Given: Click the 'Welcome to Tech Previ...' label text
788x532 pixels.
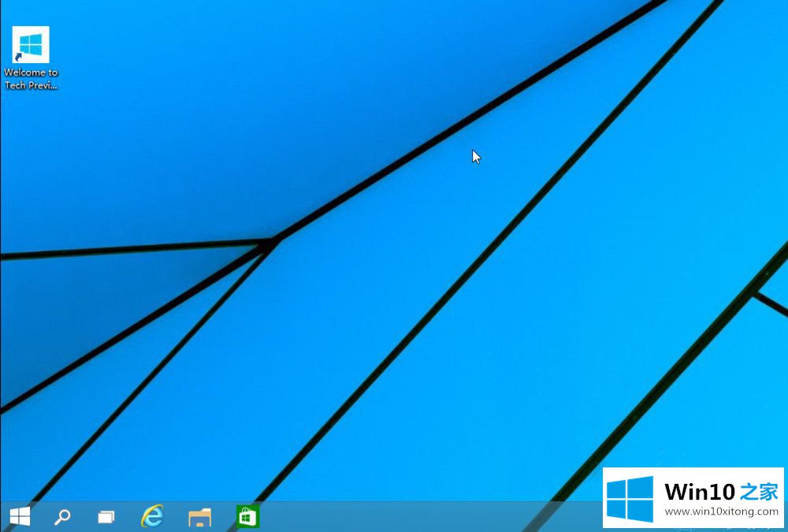Looking at the screenshot, I should 31,79.
